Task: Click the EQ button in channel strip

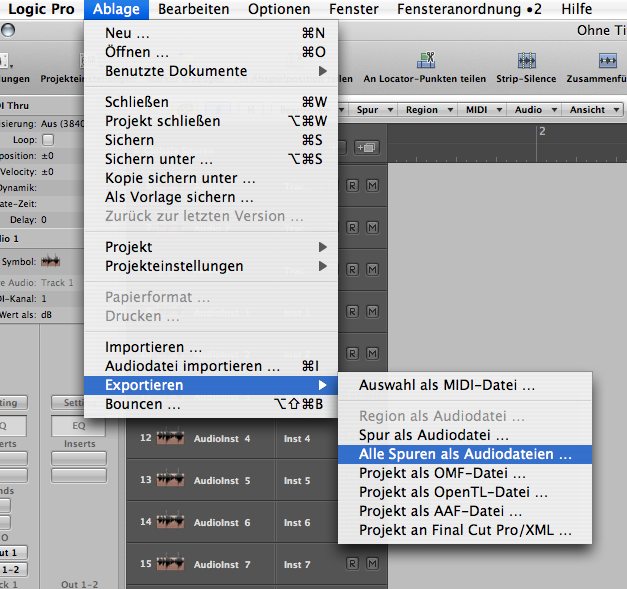Action: tap(78, 425)
